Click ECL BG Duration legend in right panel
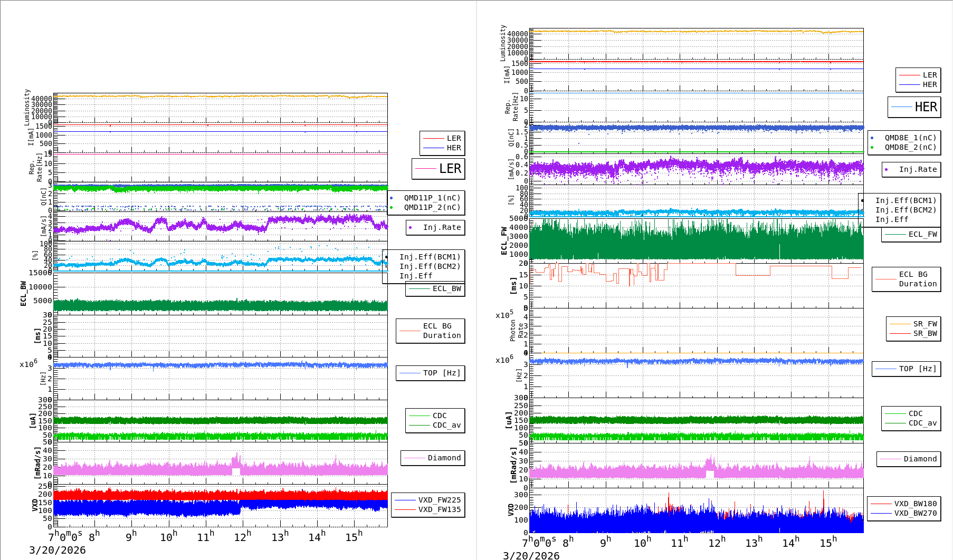 point(917,279)
